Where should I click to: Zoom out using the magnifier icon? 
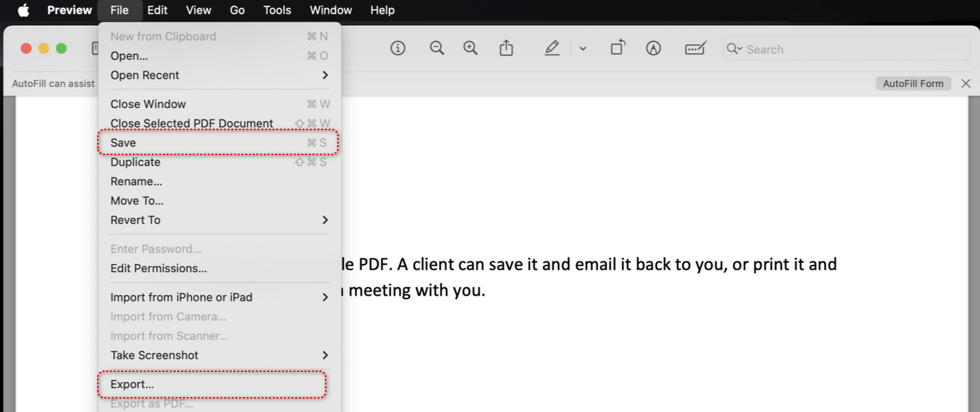437,48
